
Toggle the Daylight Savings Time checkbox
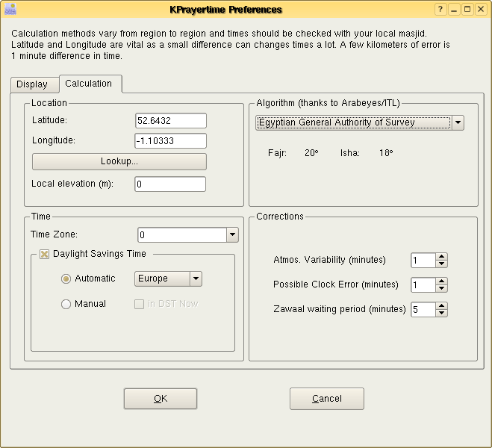pos(45,254)
